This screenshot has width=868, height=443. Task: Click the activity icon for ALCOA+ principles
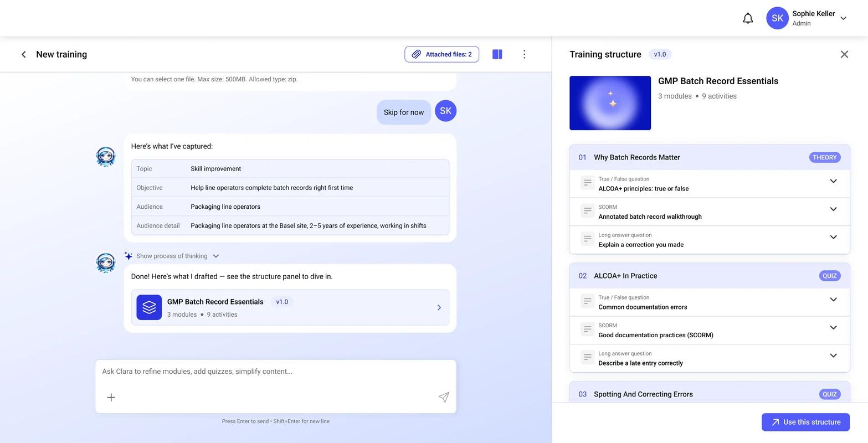click(x=587, y=183)
